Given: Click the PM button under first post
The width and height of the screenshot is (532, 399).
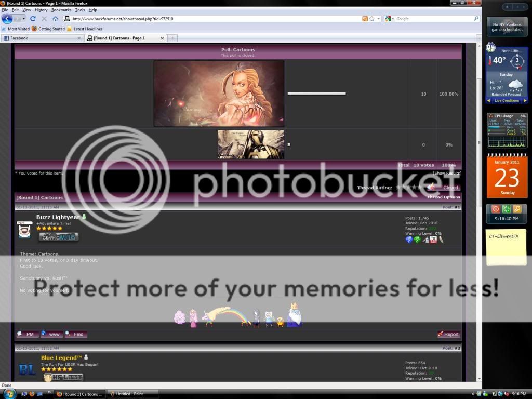Looking at the screenshot, I should click(27, 334).
